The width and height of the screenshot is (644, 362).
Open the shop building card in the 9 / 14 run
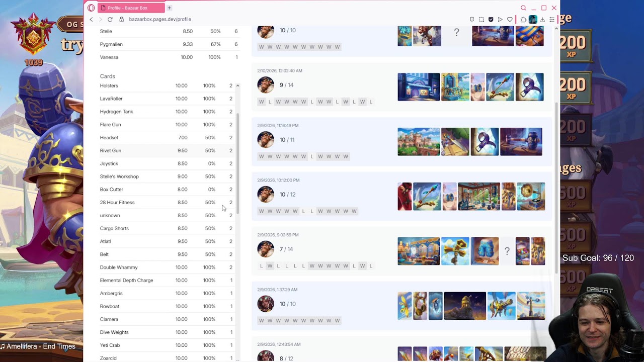[419, 87]
